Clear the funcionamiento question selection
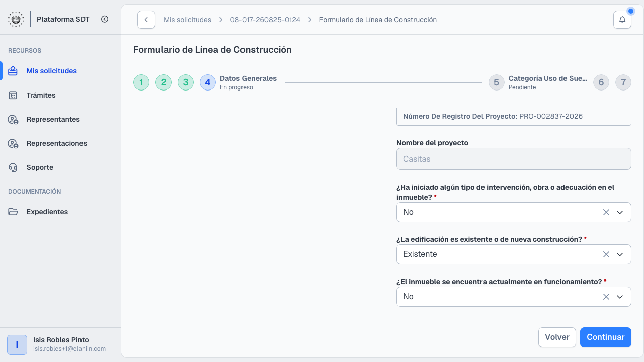Screen dimensions: 644x362 tap(606, 297)
